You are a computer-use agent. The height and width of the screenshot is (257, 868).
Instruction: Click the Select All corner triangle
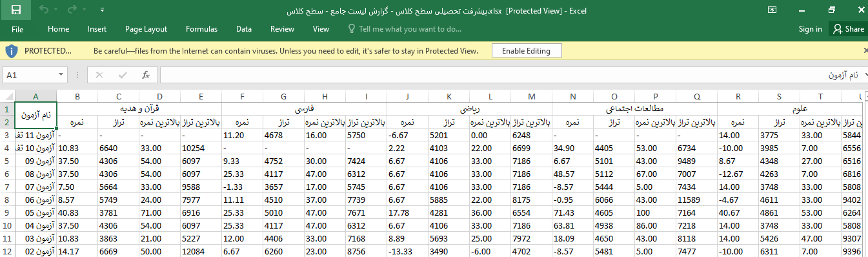pos(8,96)
